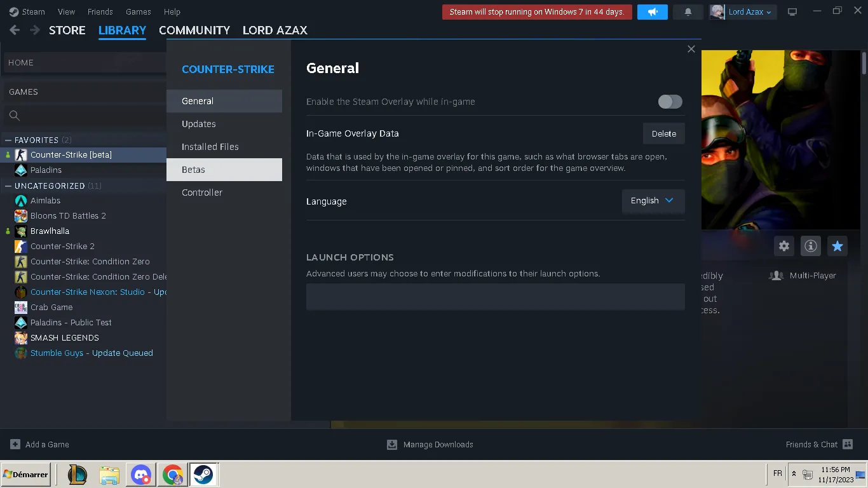
Task: Show game info icon button
Action: (x=811, y=246)
